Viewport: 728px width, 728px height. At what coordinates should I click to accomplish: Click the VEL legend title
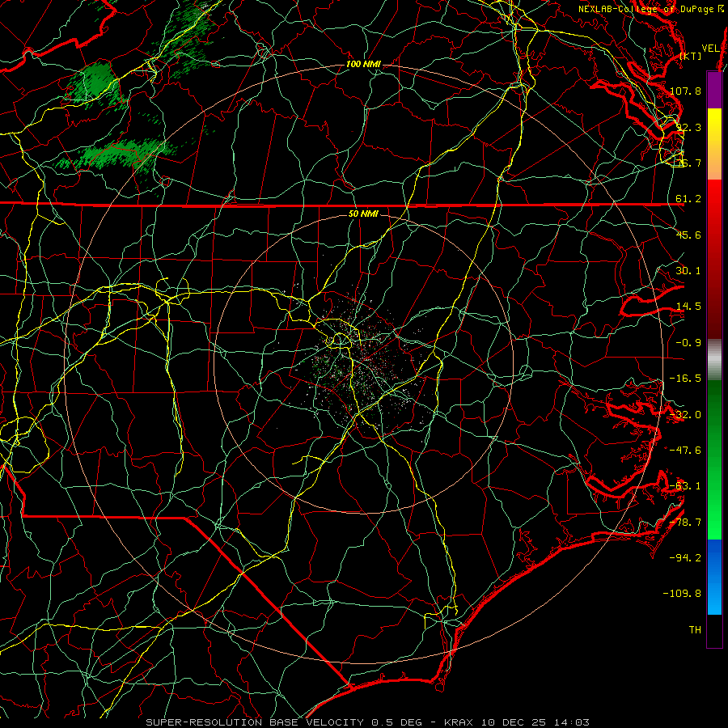pos(710,48)
